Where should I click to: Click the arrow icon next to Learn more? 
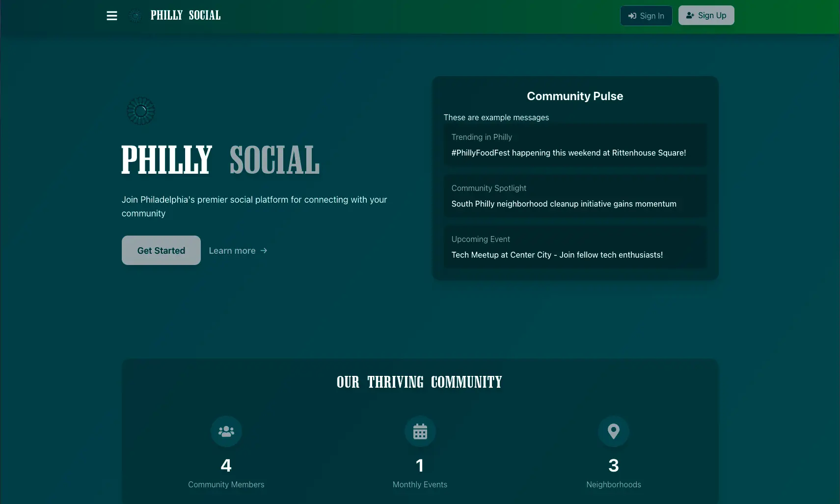pos(263,250)
